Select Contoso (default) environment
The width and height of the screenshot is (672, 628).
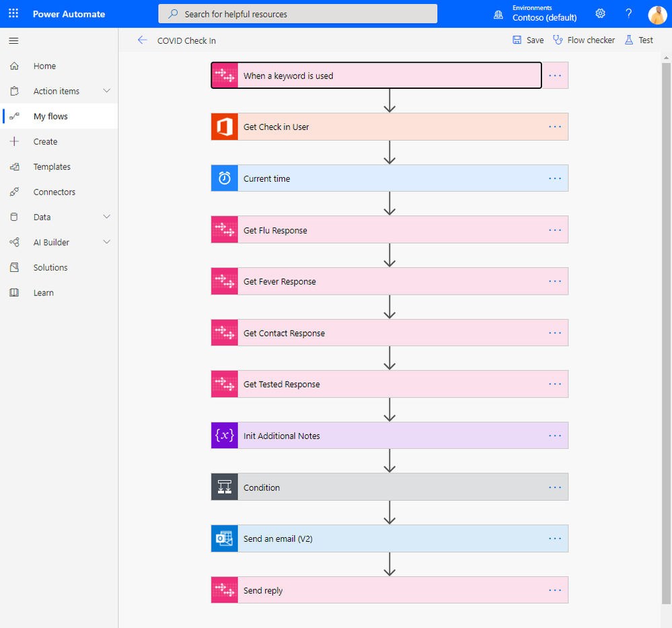click(x=544, y=18)
